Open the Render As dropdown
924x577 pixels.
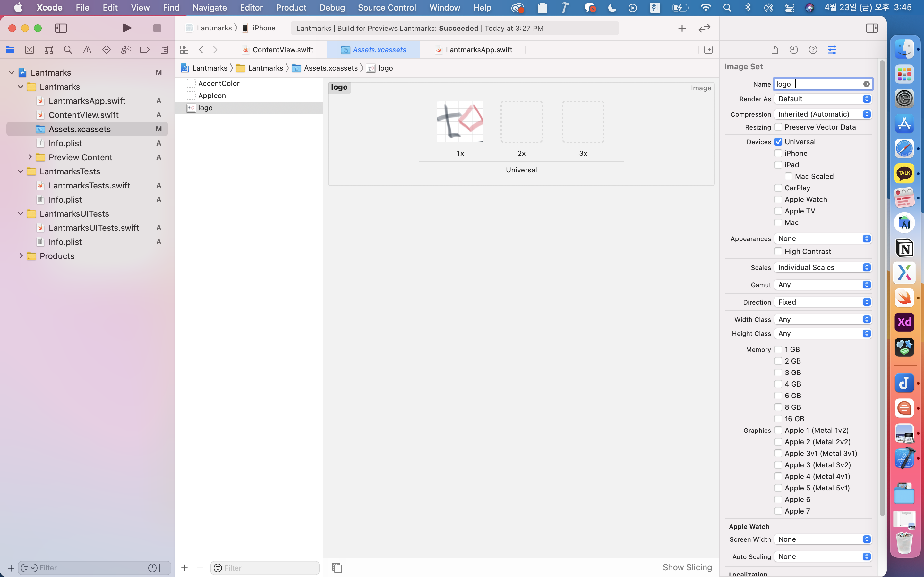[823, 99]
